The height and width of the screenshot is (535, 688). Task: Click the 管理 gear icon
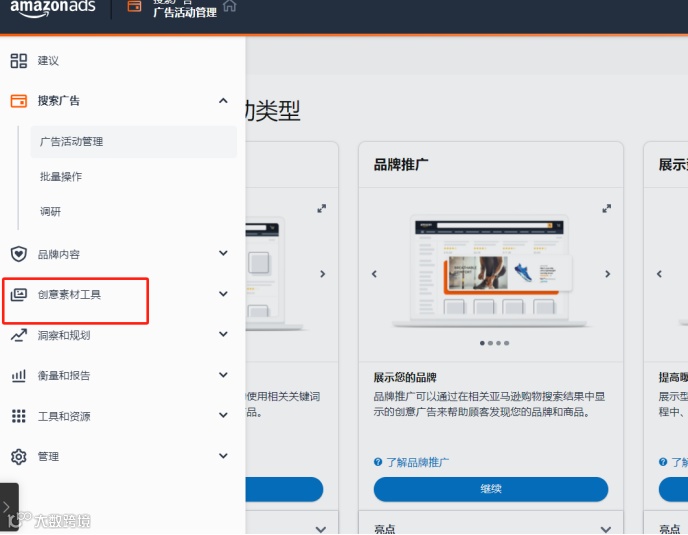(x=18, y=457)
